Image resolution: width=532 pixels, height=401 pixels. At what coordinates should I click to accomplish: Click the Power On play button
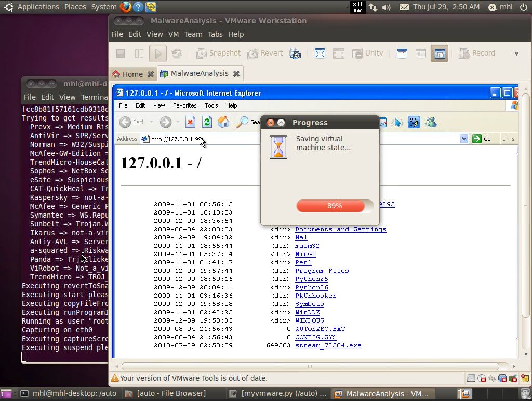coord(157,54)
